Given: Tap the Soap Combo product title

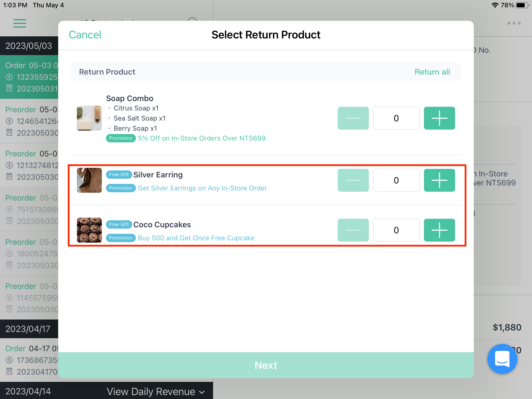Looking at the screenshot, I should tap(130, 98).
